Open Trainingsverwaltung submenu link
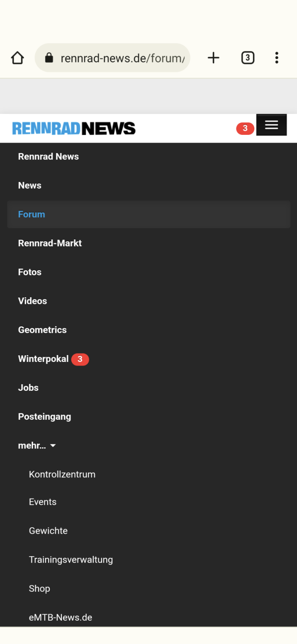The image size is (297, 644). [x=71, y=560]
